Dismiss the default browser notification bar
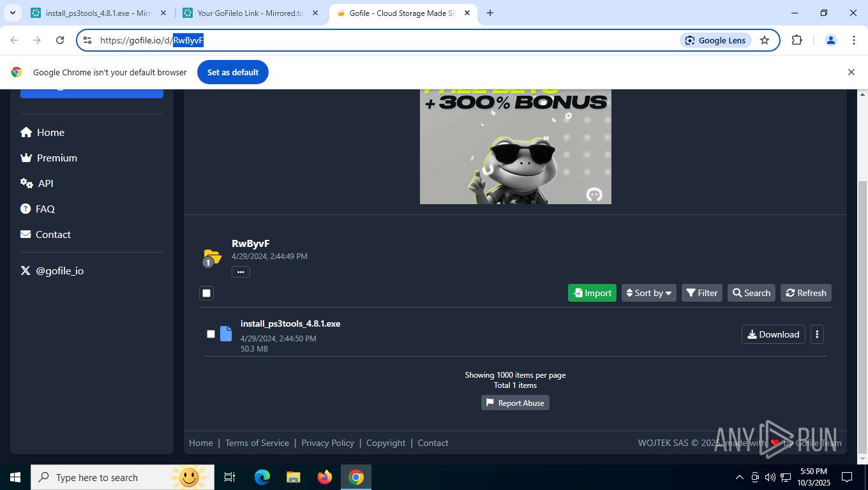868x490 pixels. [x=851, y=72]
